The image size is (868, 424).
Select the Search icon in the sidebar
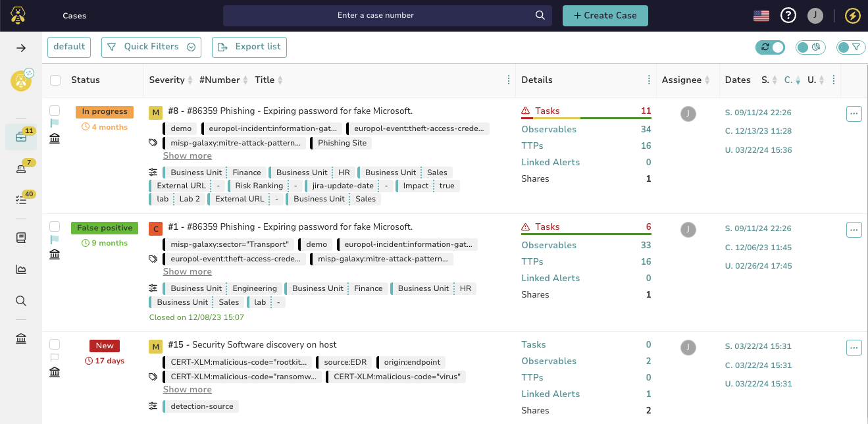20,301
